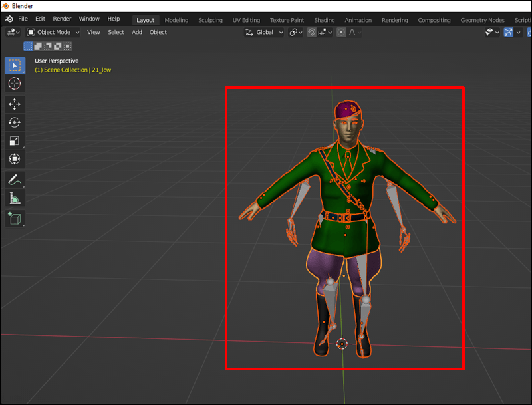Expand Global transform orientation dropdown
This screenshot has width=532, height=405.
264,32
